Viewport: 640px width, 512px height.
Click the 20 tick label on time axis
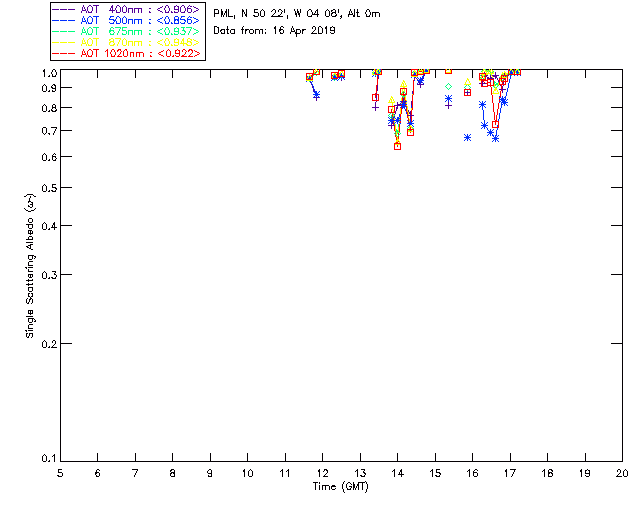tap(622, 472)
